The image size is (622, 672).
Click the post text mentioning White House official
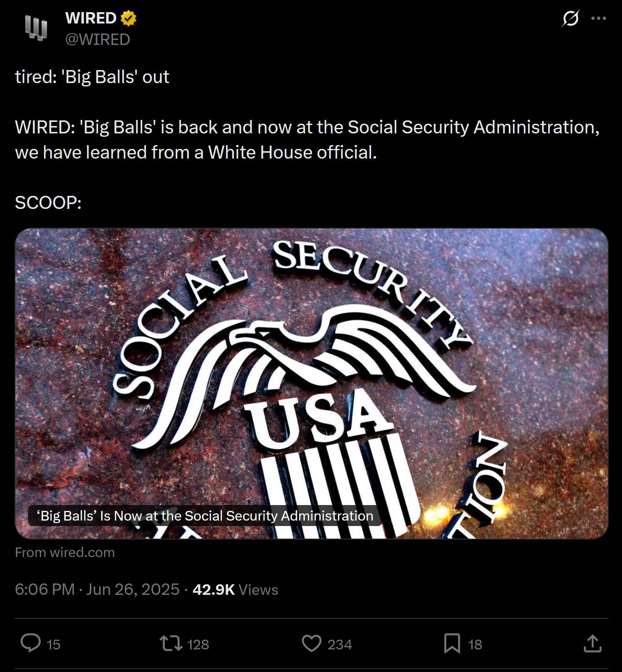pos(307,140)
